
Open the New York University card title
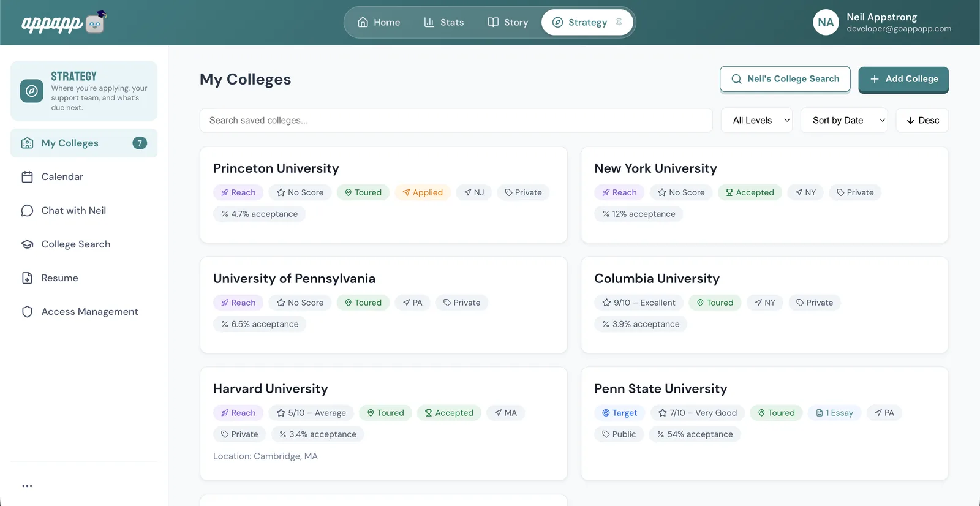click(655, 168)
